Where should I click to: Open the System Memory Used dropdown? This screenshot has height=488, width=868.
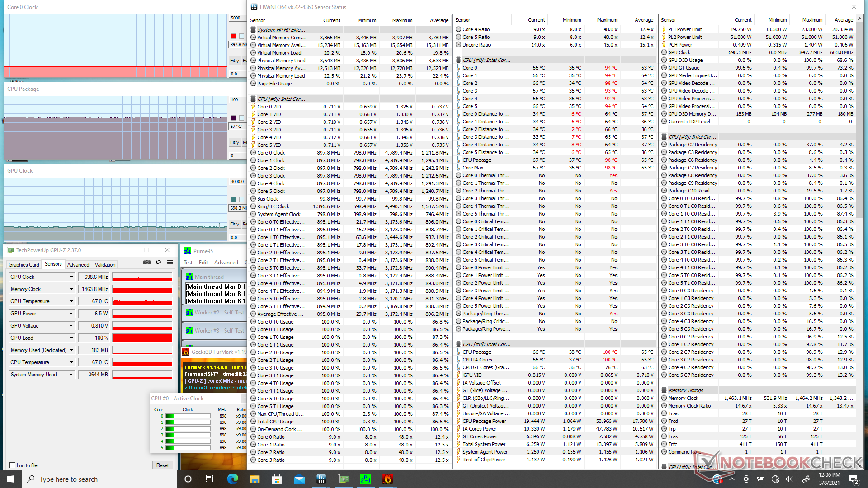71,375
